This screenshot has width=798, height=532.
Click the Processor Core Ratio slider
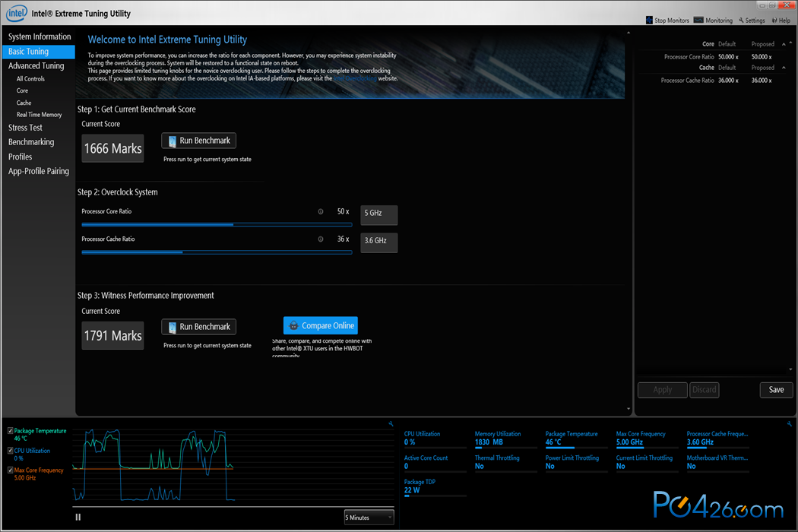(217, 224)
